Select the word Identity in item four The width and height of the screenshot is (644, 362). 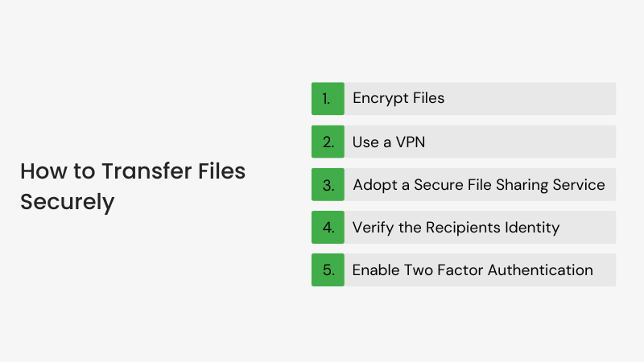pos(532,228)
